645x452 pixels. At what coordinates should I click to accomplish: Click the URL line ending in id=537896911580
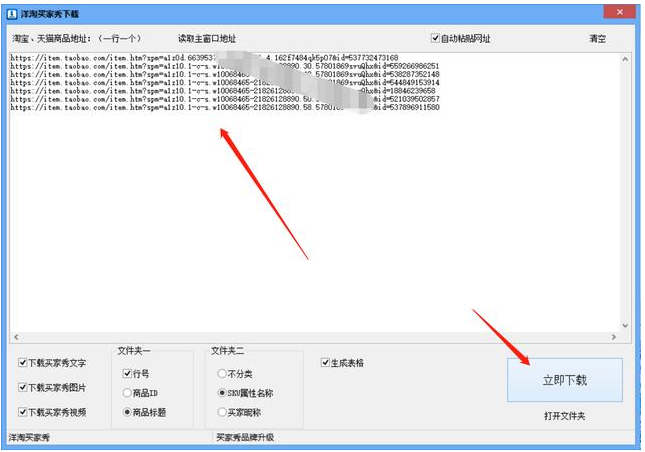coord(225,107)
